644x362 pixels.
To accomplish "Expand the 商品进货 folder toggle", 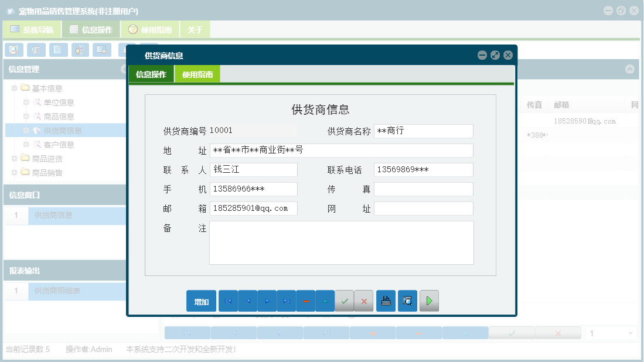I will [x=15, y=158].
